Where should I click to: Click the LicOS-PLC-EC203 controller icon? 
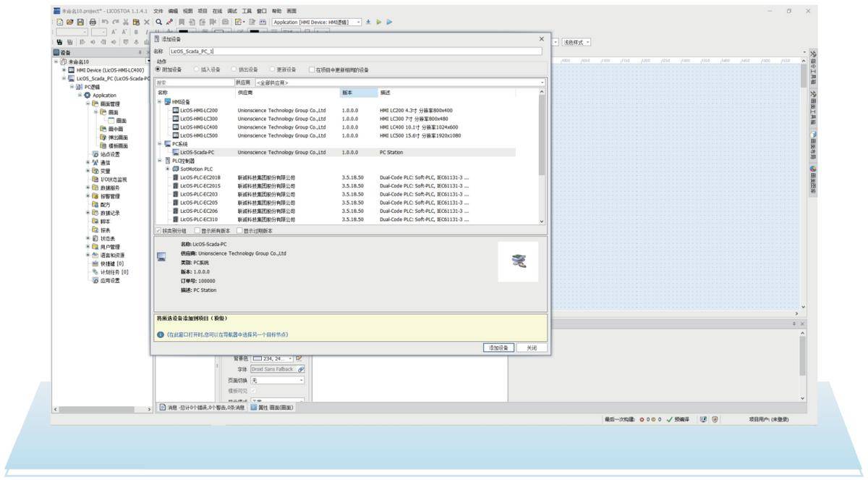tap(175, 194)
